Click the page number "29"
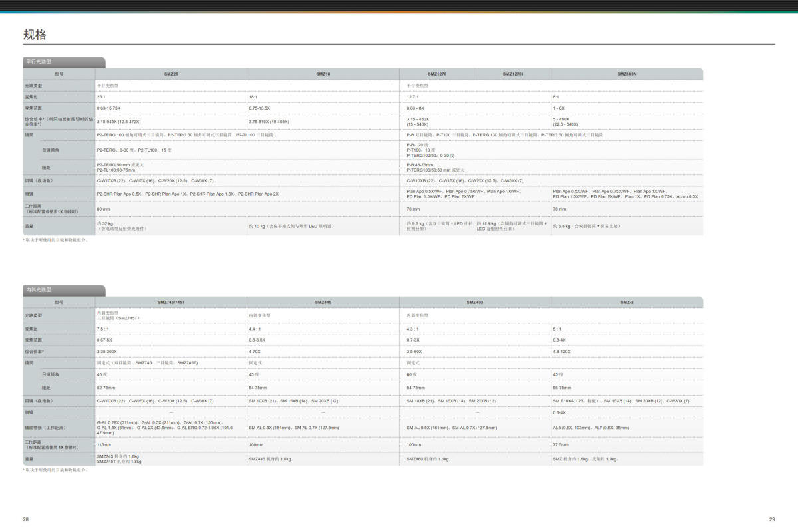 772,519
